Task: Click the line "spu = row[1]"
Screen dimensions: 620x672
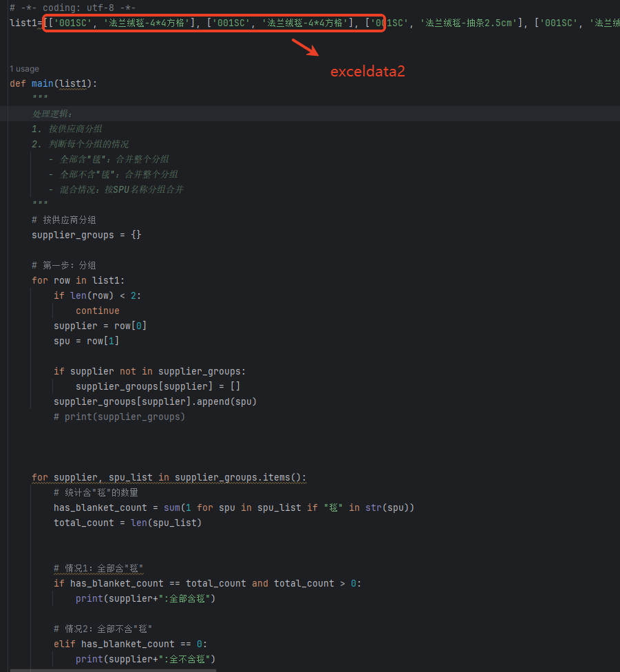Action: (87, 341)
